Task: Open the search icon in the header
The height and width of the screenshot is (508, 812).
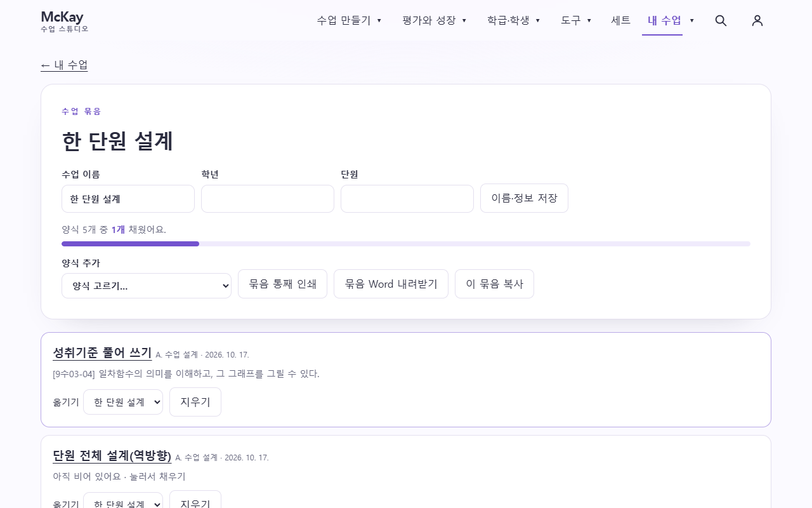Action: (x=721, y=20)
